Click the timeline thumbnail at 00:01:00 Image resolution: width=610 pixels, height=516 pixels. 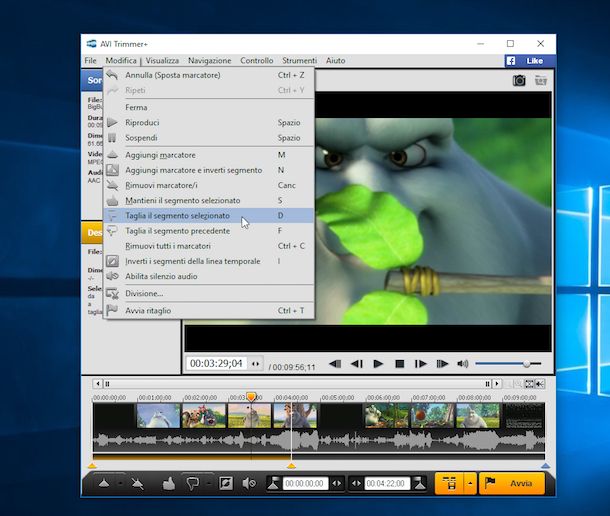[159, 416]
